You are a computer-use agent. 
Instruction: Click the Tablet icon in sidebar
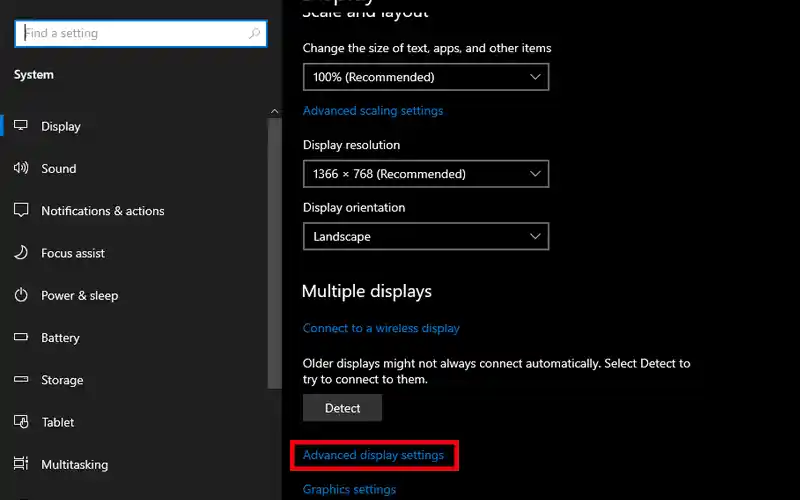(x=21, y=421)
